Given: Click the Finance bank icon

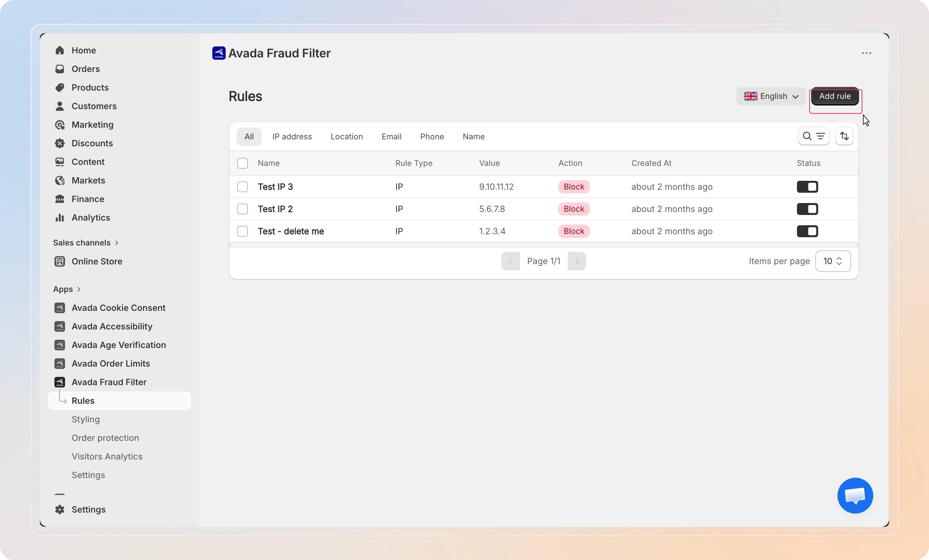Looking at the screenshot, I should [x=60, y=199].
